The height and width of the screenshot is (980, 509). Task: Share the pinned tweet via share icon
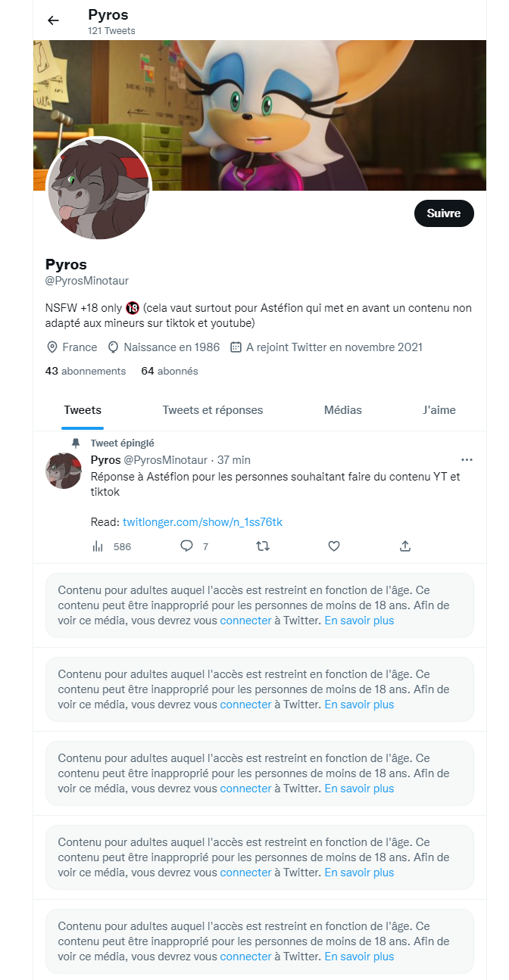(405, 546)
